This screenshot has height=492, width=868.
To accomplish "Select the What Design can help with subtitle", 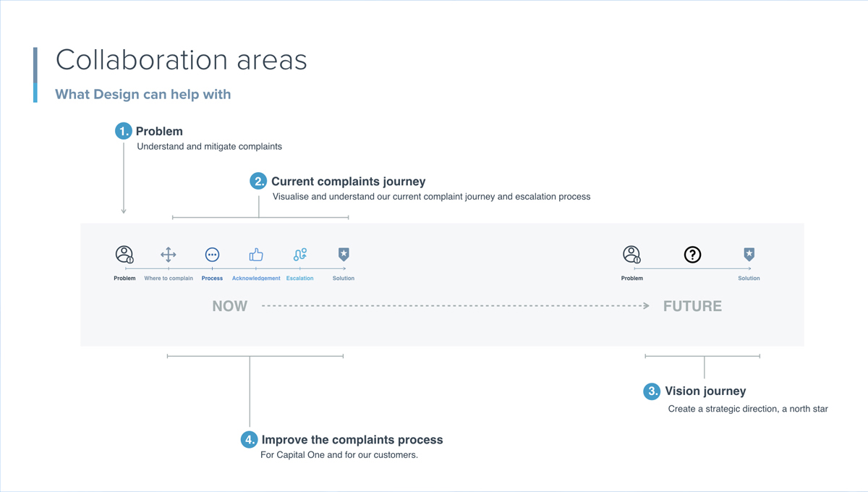I will [x=143, y=94].
